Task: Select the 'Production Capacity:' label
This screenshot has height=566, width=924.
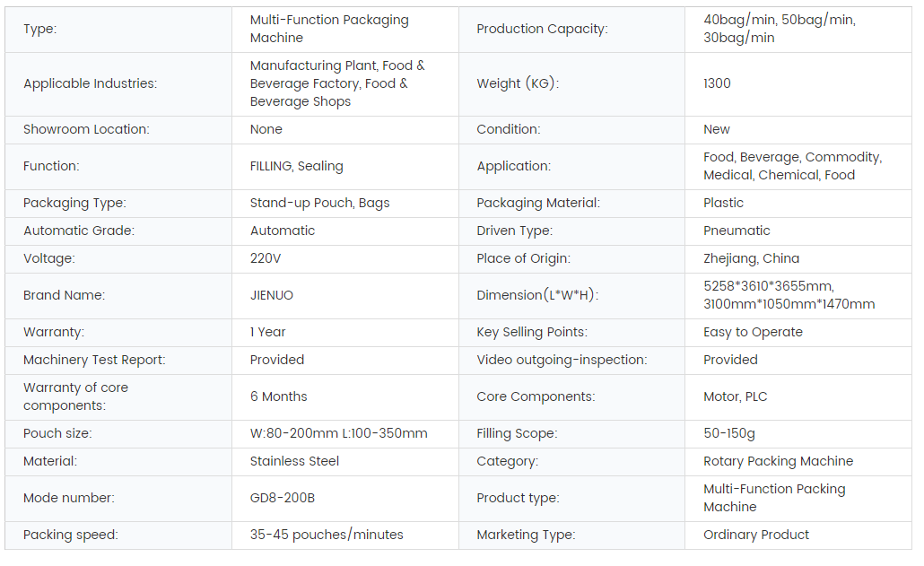Action: pos(542,29)
